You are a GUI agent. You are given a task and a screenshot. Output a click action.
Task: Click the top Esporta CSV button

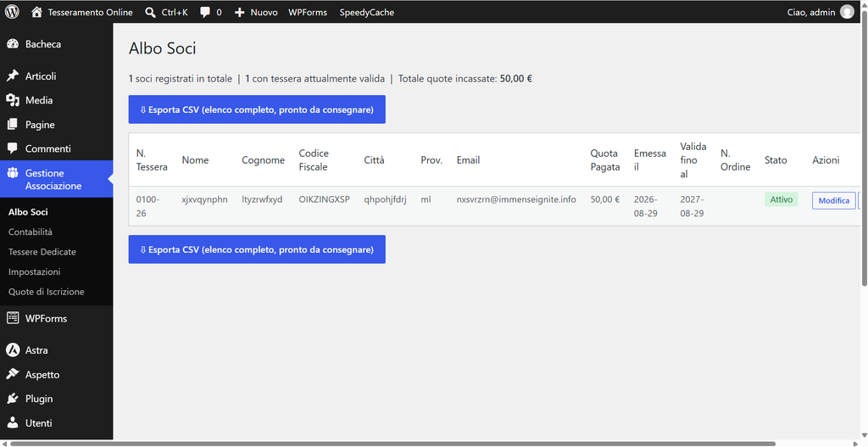pyautogui.click(x=257, y=109)
